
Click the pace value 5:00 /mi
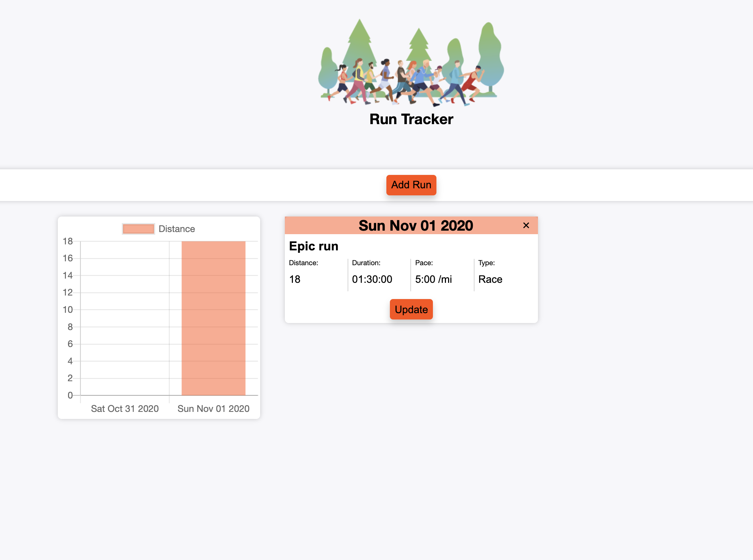(433, 279)
